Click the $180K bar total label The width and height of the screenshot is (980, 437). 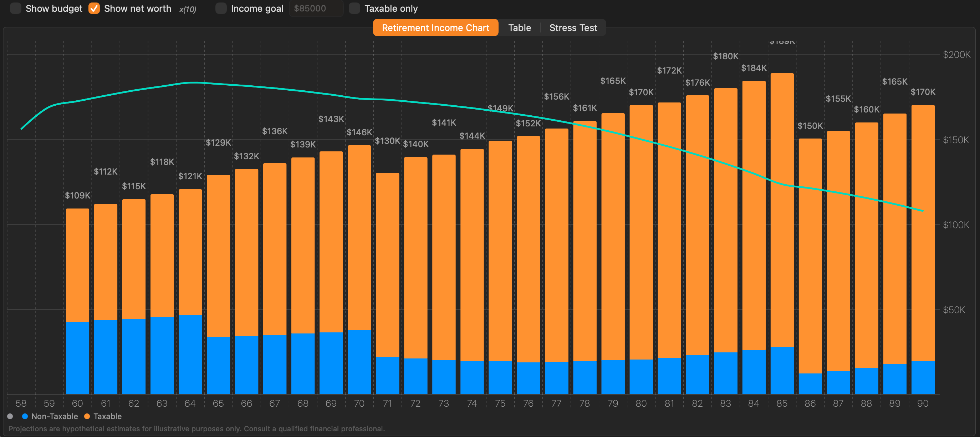coord(725,56)
